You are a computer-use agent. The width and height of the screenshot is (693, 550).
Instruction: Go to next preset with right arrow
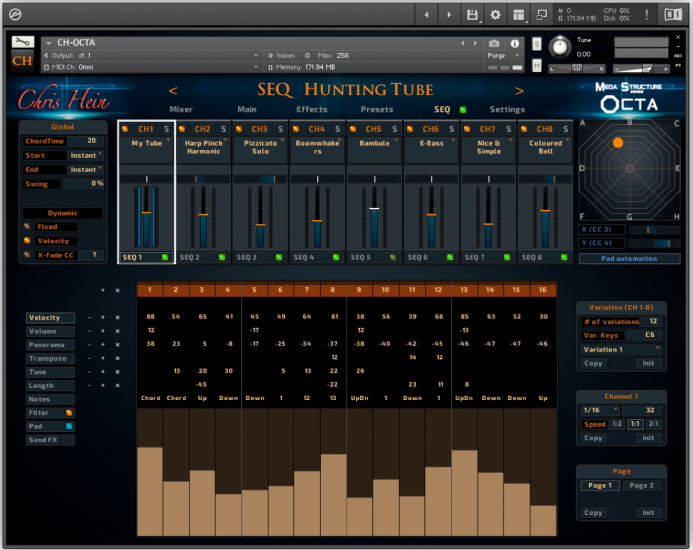pos(519,91)
